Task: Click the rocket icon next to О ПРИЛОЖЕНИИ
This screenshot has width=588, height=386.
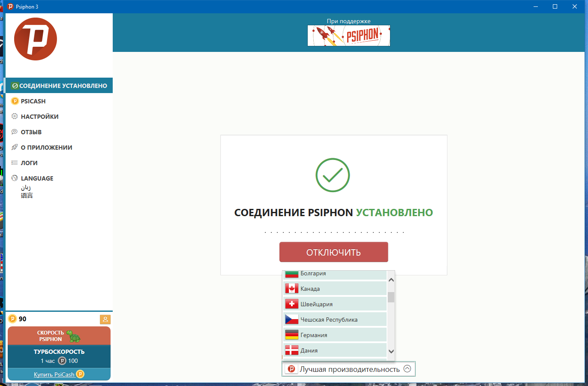Action: [15, 147]
